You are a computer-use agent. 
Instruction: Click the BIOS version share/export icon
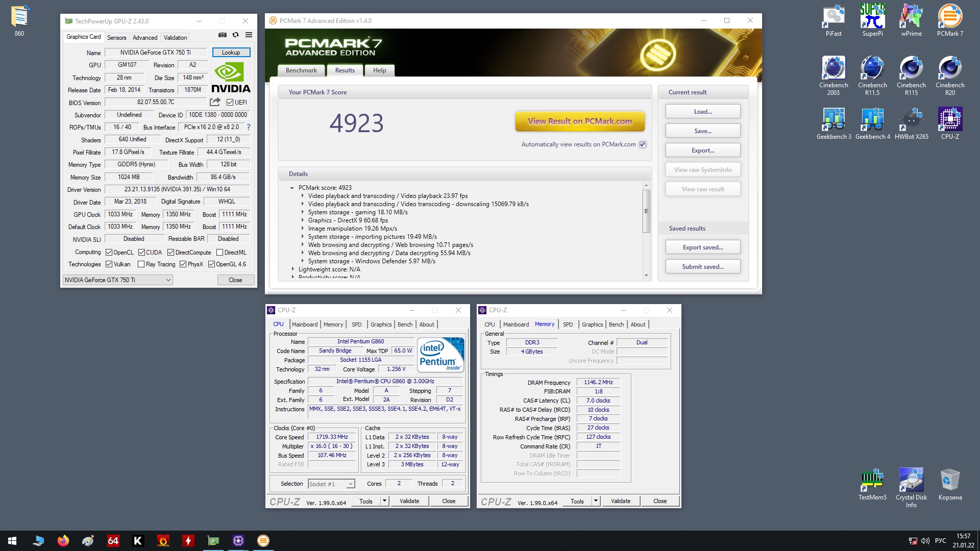click(215, 102)
